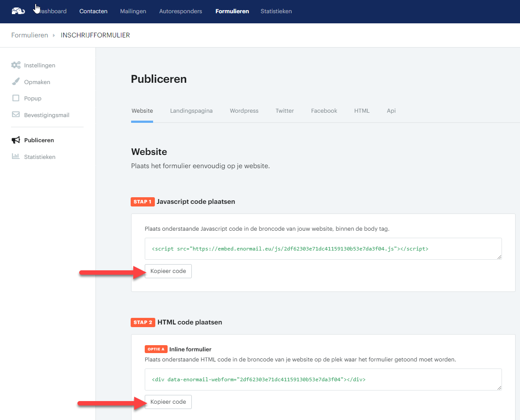This screenshot has width=520, height=420.
Task: Click the OPTIE A badge
Action: (x=156, y=349)
